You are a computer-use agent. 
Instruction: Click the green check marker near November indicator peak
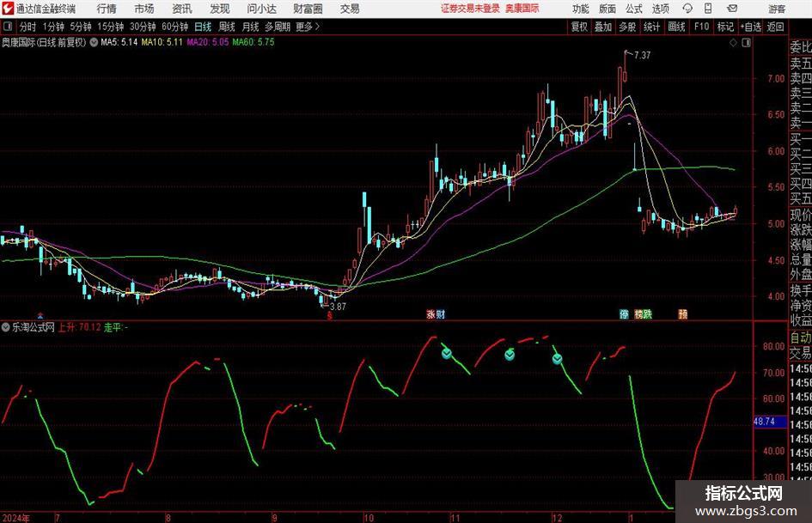click(x=447, y=354)
